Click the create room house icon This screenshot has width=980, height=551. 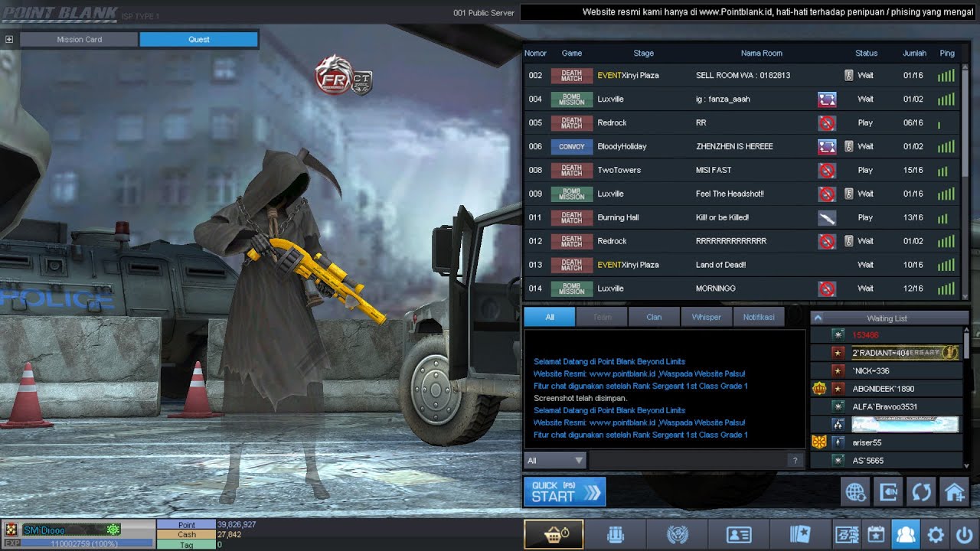point(955,492)
